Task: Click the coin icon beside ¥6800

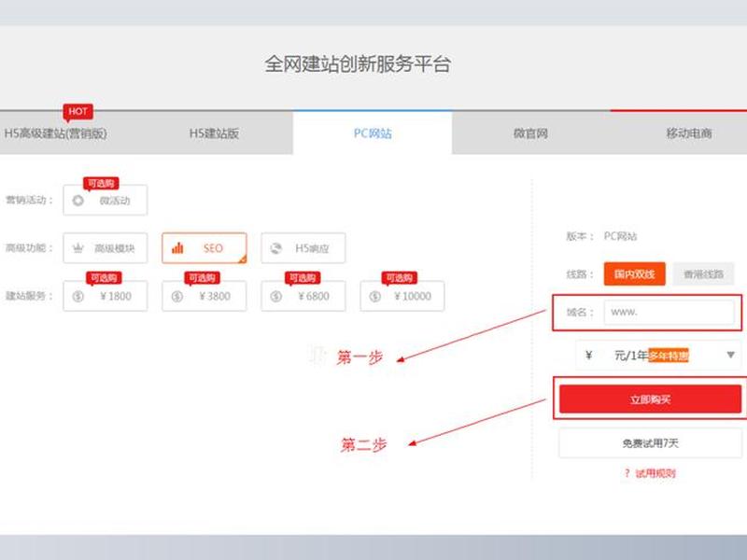Action: [x=276, y=296]
